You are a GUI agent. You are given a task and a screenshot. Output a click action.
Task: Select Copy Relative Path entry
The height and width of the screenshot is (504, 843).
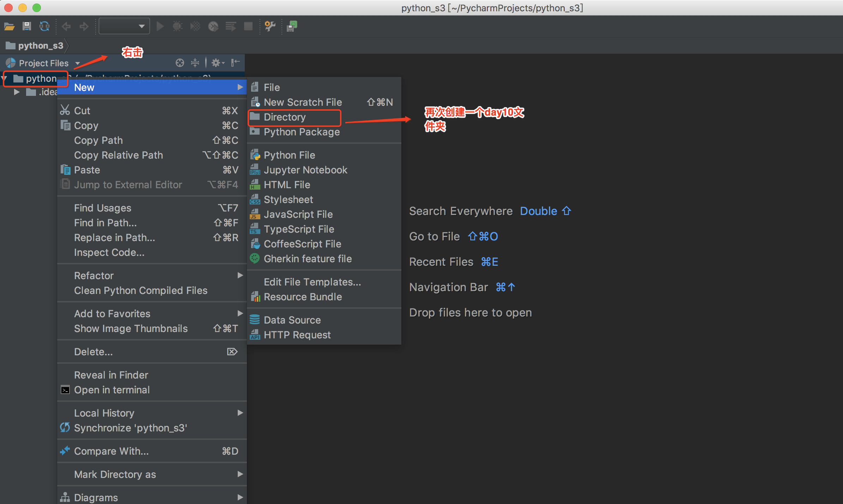152,155
